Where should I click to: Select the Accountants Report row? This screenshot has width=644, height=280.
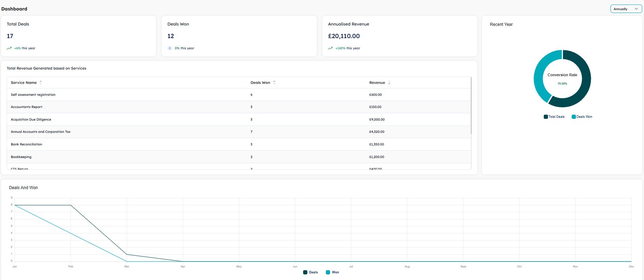[239, 107]
